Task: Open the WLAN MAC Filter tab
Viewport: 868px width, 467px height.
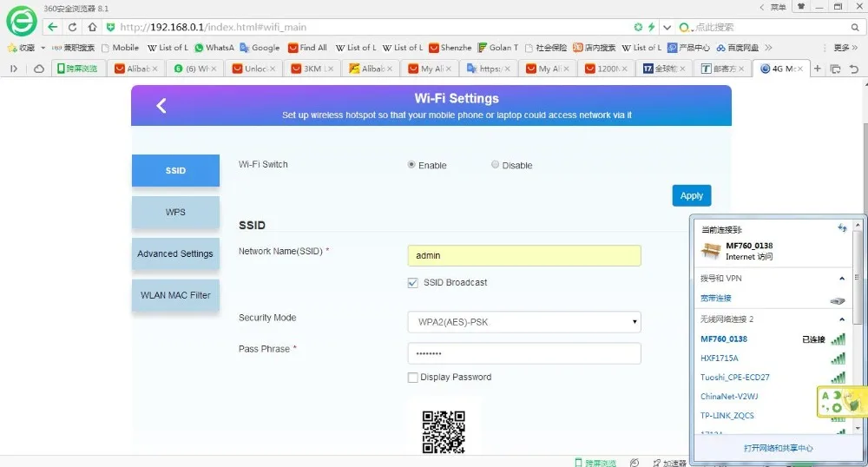Action: (x=175, y=295)
